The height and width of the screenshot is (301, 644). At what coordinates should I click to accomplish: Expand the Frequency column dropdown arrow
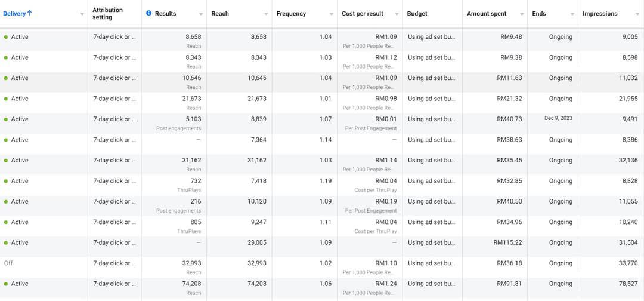[x=332, y=14]
